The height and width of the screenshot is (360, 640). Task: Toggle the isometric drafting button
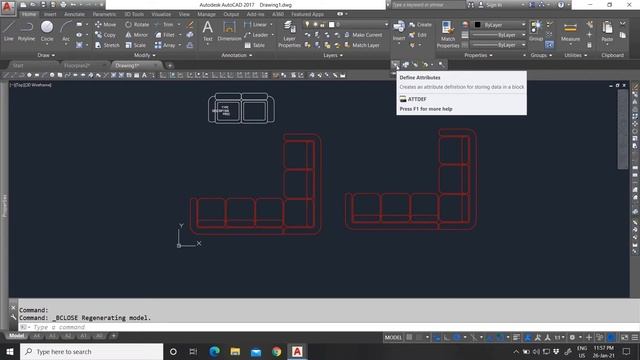[x=473, y=337]
